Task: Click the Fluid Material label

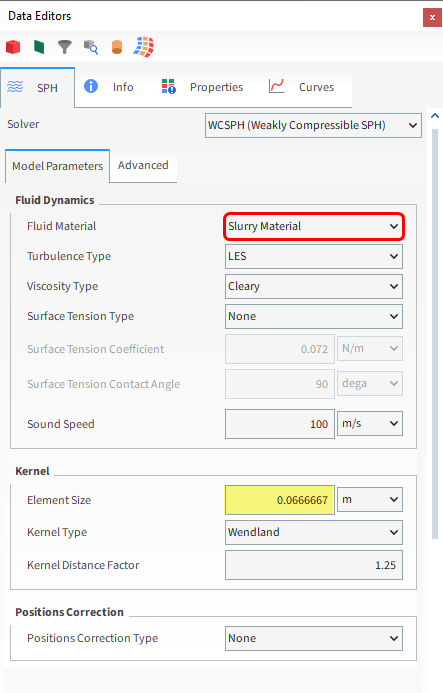Action: (61, 226)
